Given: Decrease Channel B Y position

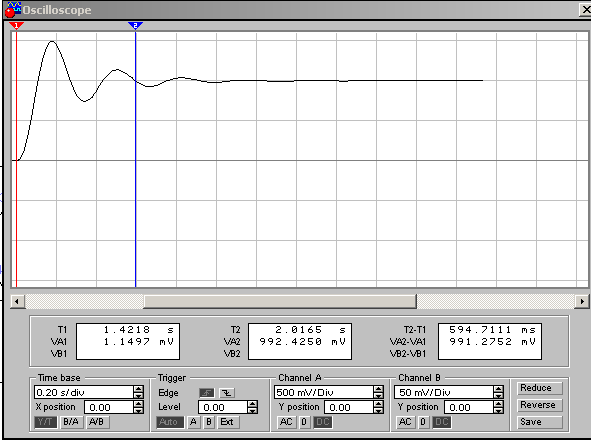Looking at the screenshot, I should 498,410.
